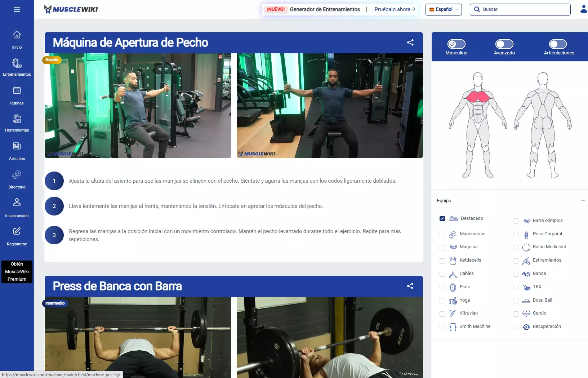Image resolution: width=588 pixels, height=378 pixels.
Task: Go to Inicio home icon
Action: pyautogui.click(x=17, y=35)
